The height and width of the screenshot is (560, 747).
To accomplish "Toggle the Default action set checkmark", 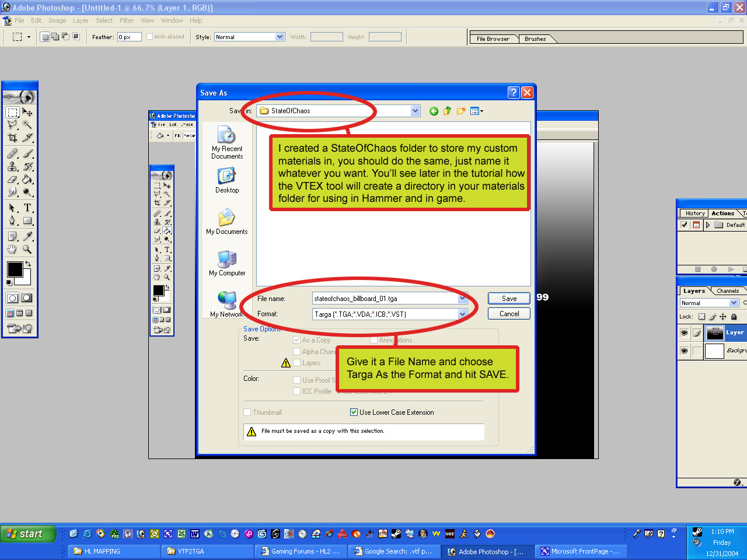I will tap(684, 225).
